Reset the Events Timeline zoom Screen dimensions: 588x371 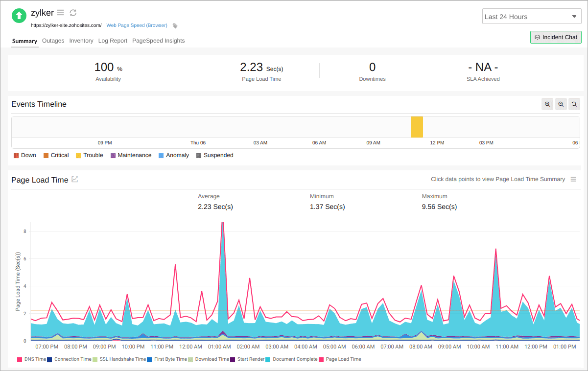click(x=574, y=104)
